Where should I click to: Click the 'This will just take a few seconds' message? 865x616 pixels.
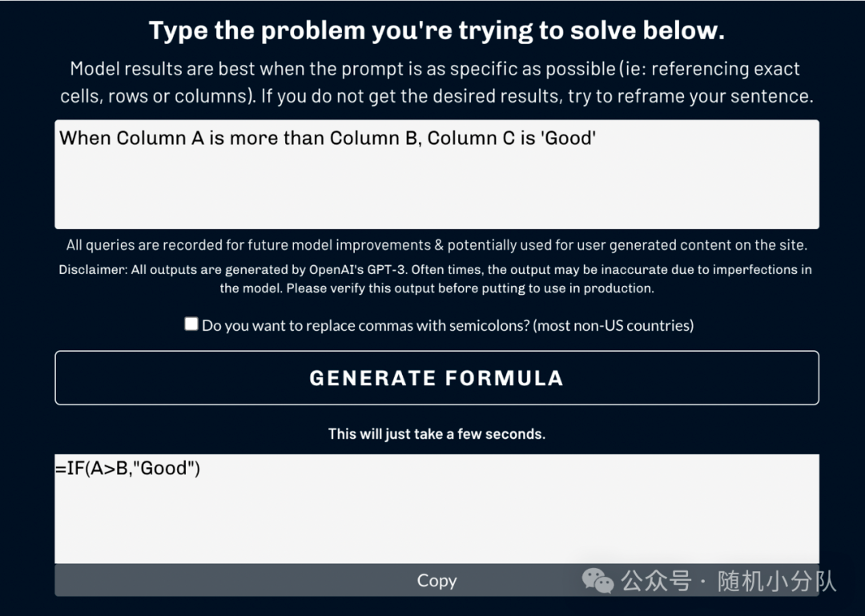coord(437,434)
